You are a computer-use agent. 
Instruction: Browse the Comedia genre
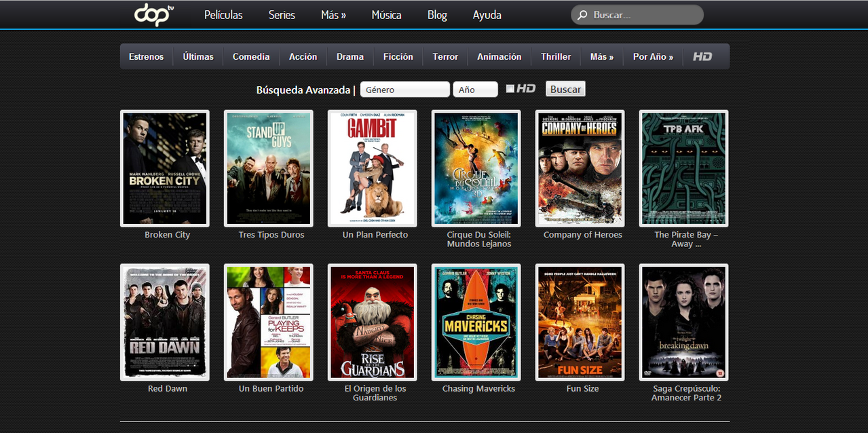click(251, 57)
